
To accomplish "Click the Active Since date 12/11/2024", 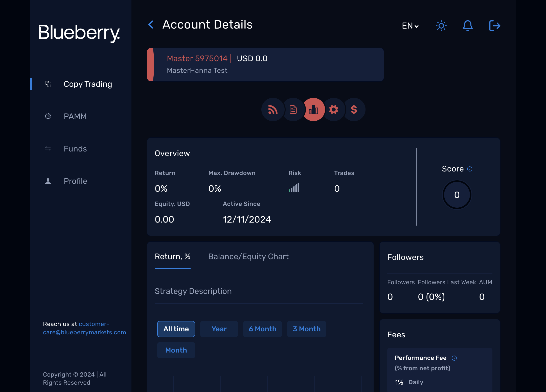I will [x=247, y=220].
